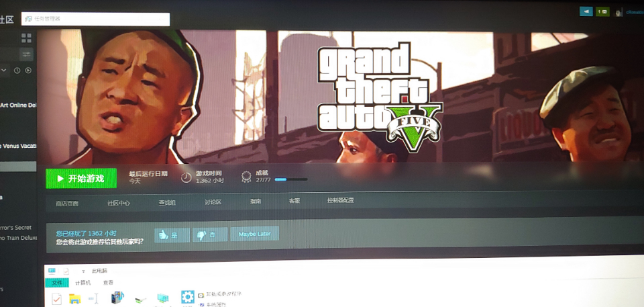Click the Grand Theft Auto V hero banner
The width and height of the screenshot is (644, 307).
(x=341, y=97)
